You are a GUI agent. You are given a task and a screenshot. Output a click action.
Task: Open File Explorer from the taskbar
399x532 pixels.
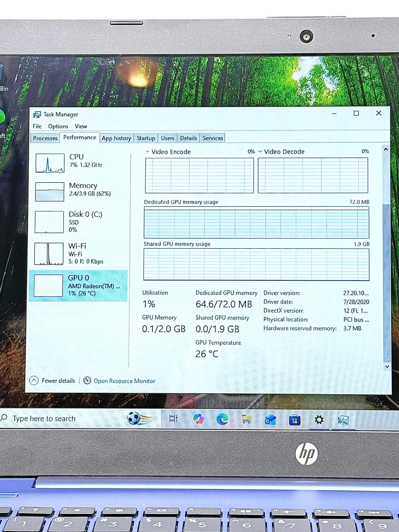coord(246,420)
